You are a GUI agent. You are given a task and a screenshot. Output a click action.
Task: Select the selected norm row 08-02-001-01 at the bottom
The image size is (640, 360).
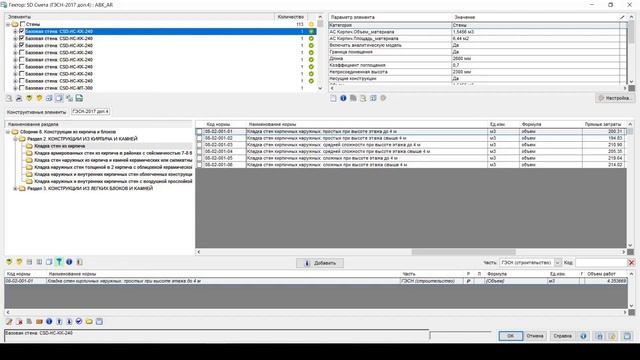coord(316,281)
